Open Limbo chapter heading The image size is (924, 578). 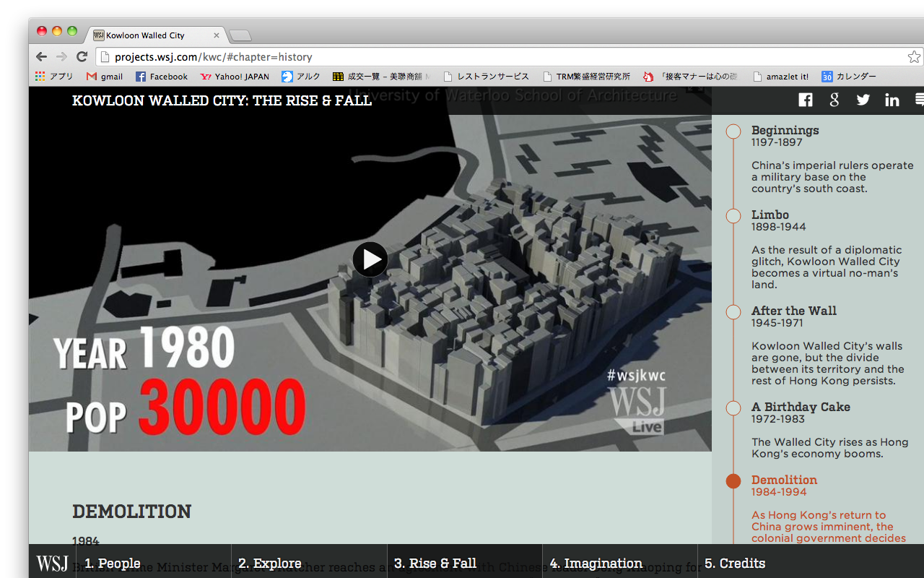(770, 215)
